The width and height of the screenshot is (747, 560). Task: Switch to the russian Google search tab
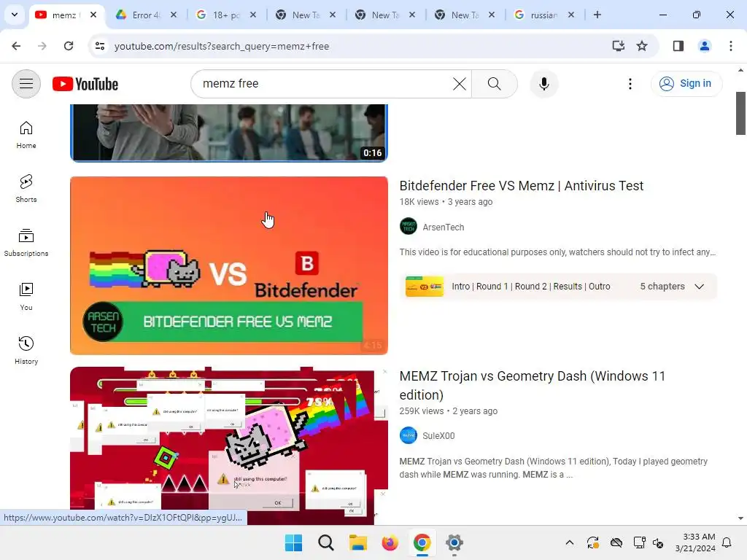(x=543, y=15)
